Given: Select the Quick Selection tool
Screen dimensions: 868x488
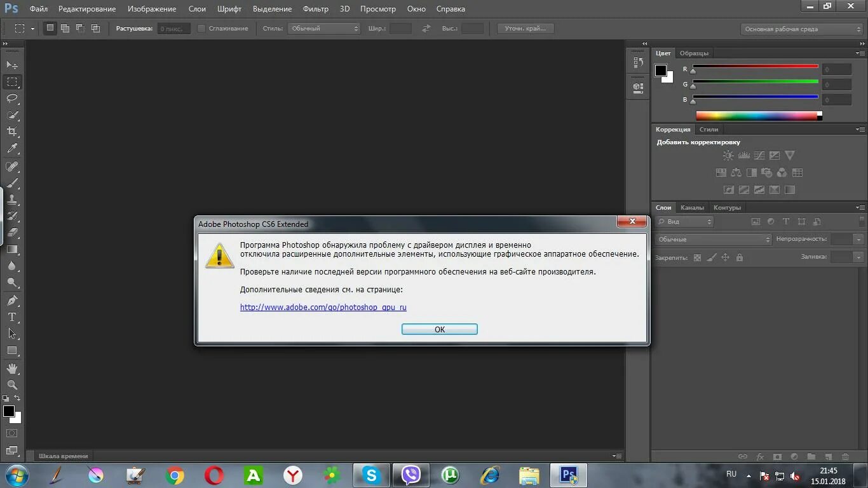Looking at the screenshot, I should [x=12, y=115].
